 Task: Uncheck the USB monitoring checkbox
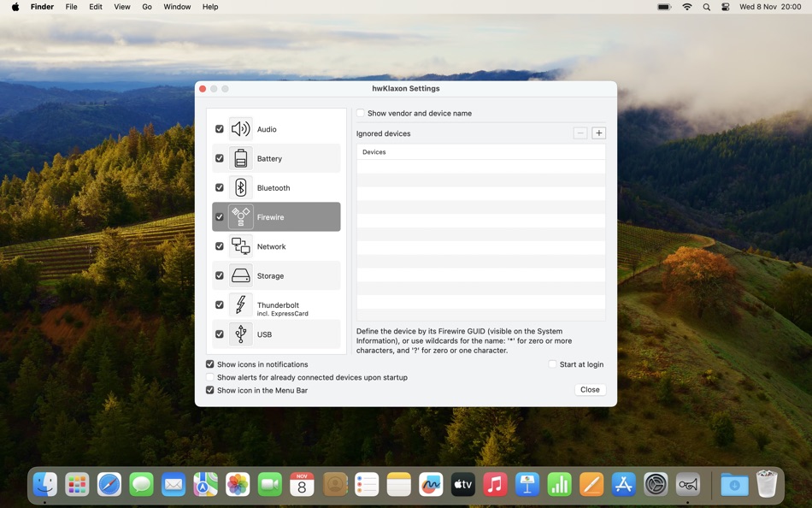coord(220,334)
